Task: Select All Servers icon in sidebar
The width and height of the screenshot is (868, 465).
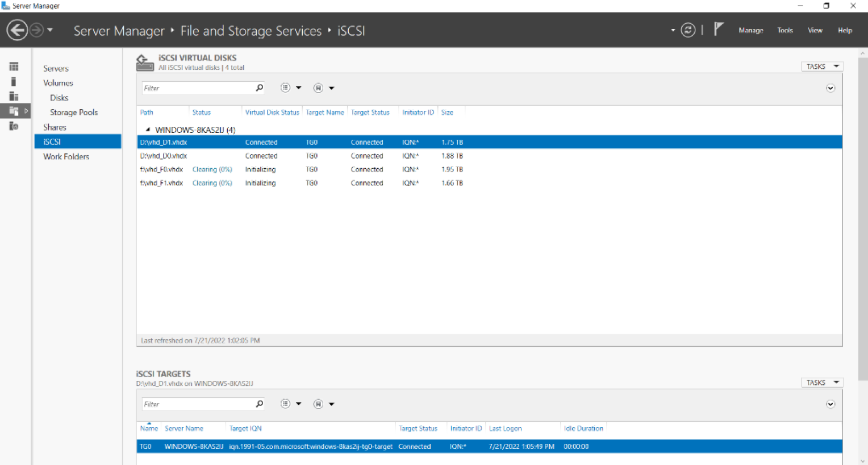Action: 14,97
